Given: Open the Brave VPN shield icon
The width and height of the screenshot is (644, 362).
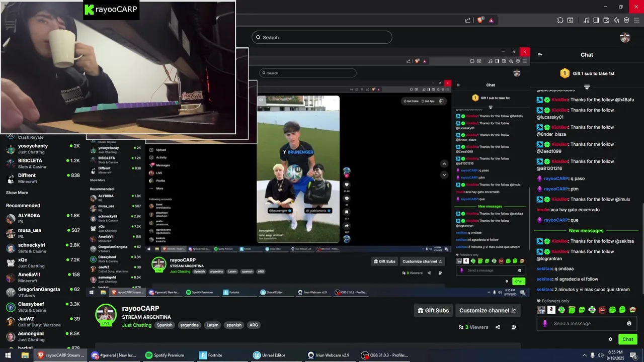Looking at the screenshot, I should point(626,20).
